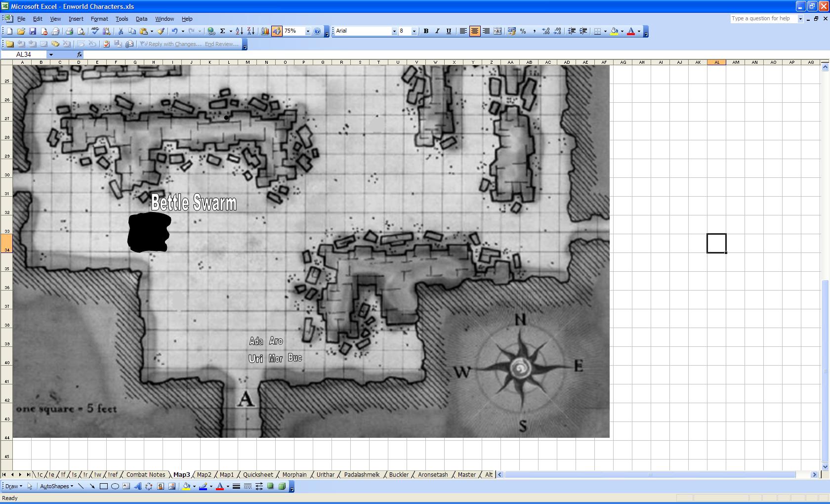Toggle Bold formatting

pyautogui.click(x=426, y=31)
